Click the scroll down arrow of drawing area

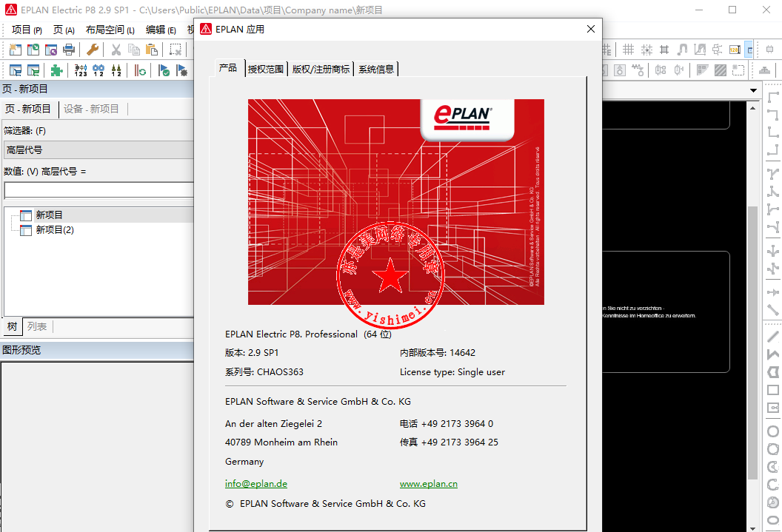752,528
